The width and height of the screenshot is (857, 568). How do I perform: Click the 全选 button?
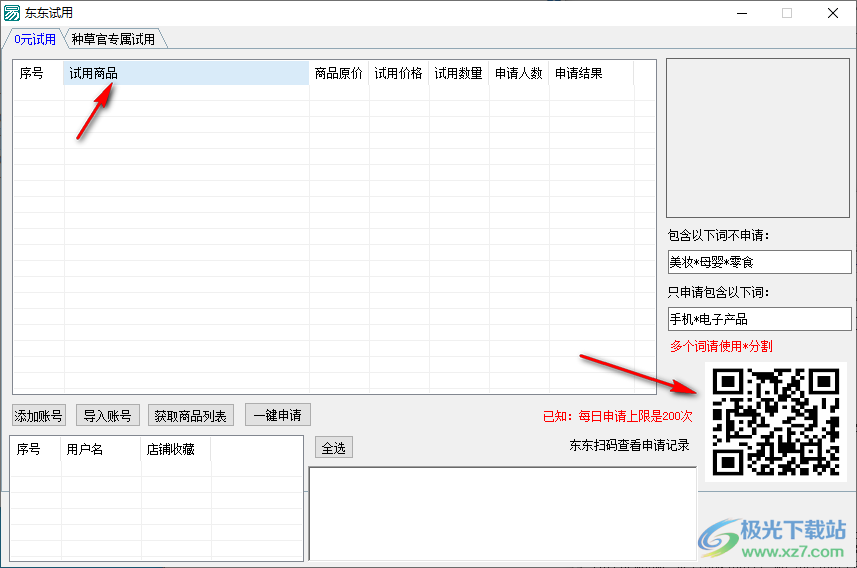click(x=333, y=448)
